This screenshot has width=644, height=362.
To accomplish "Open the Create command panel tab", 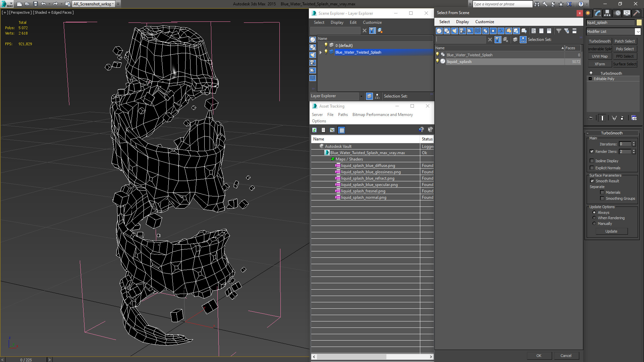I will pyautogui.click(x=588, y=13).
